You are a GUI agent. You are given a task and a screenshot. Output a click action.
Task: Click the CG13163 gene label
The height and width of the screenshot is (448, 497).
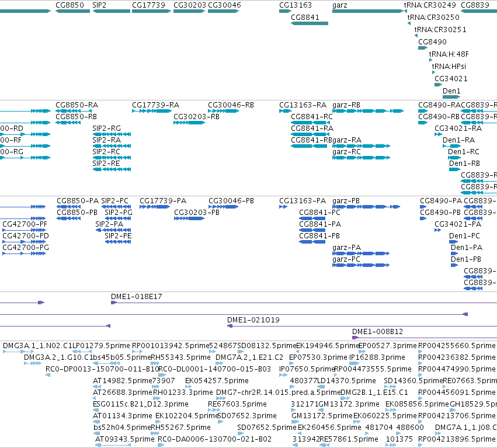296,5
